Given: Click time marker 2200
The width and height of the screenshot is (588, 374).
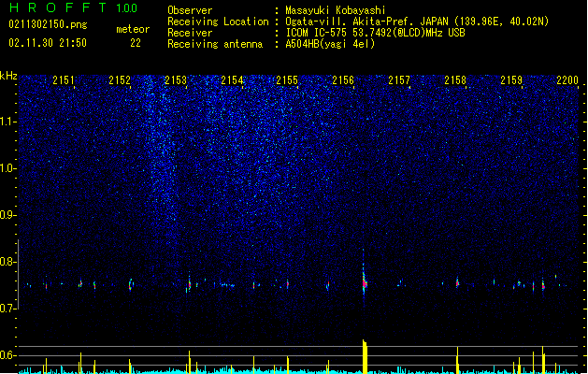Looking at the screenshot, I should point(567,79).
